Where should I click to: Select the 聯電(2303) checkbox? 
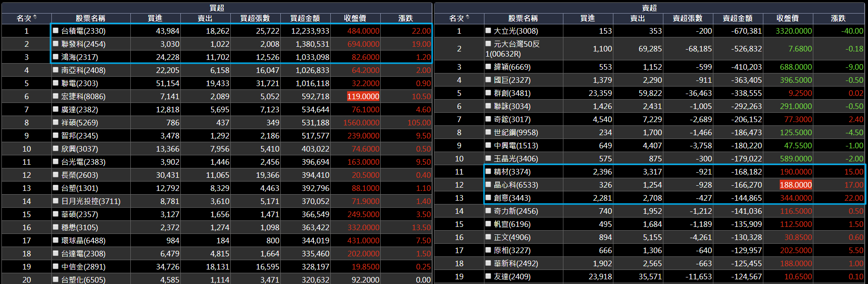(56, 83)
